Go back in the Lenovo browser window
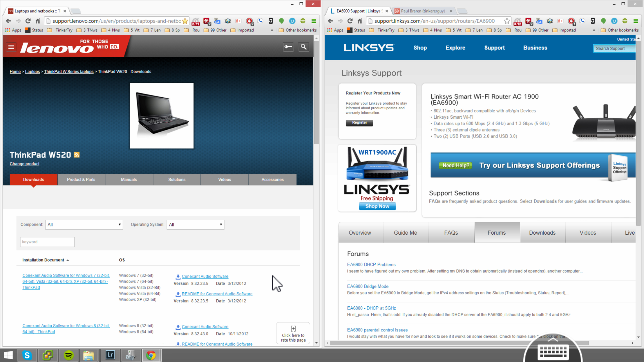Image resolution: width=644 pixels, height=362 pixels. [8, 21]
